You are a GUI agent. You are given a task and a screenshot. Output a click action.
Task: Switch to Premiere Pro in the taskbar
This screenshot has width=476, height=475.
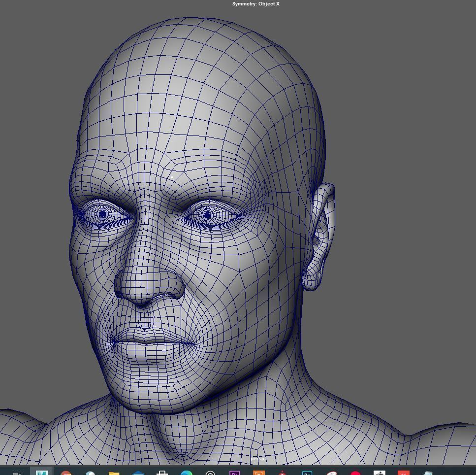click(234, 473)
